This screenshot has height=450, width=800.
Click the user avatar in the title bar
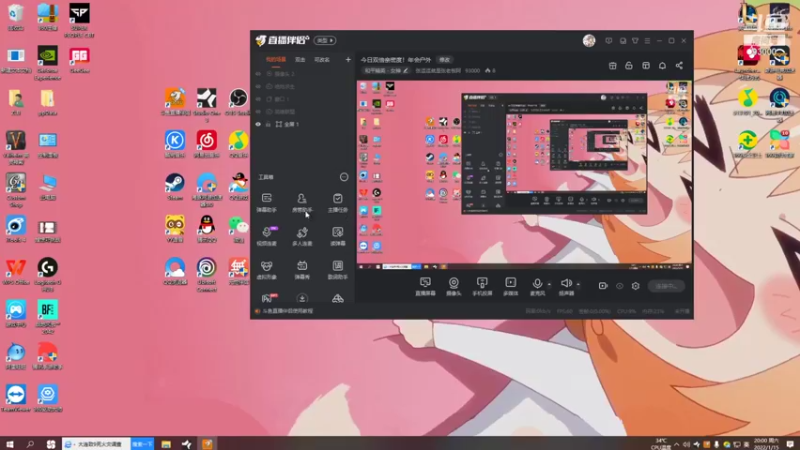[x=589, y=41]
